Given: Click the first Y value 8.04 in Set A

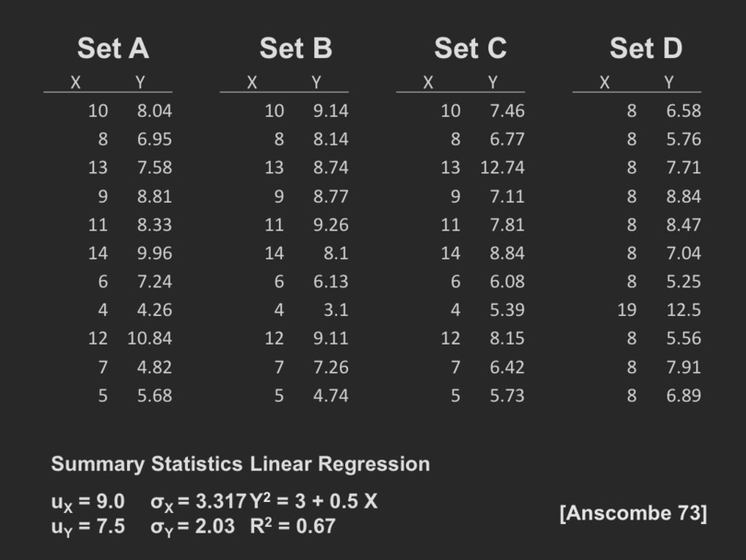Looking at the screenshot, I should point(154,111).
